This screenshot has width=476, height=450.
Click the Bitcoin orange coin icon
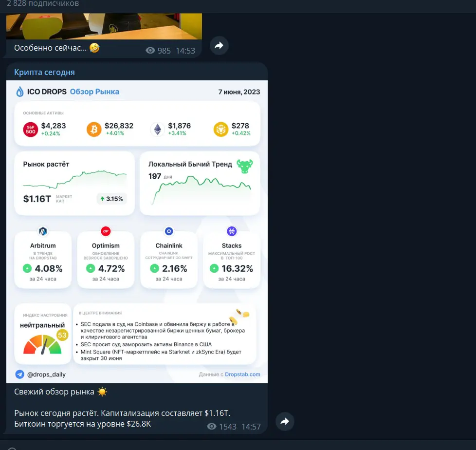(x=94, y=130)
